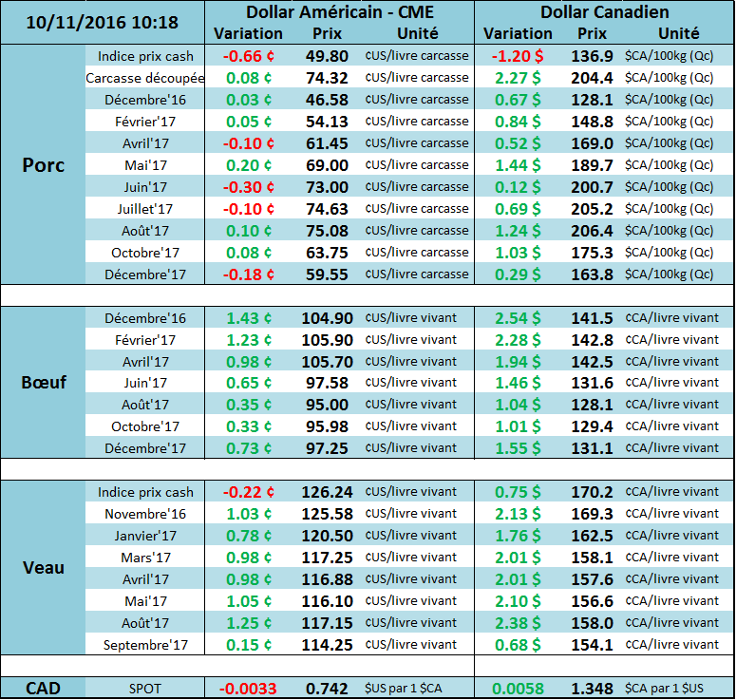Select the CAD row label

point(43,687)
